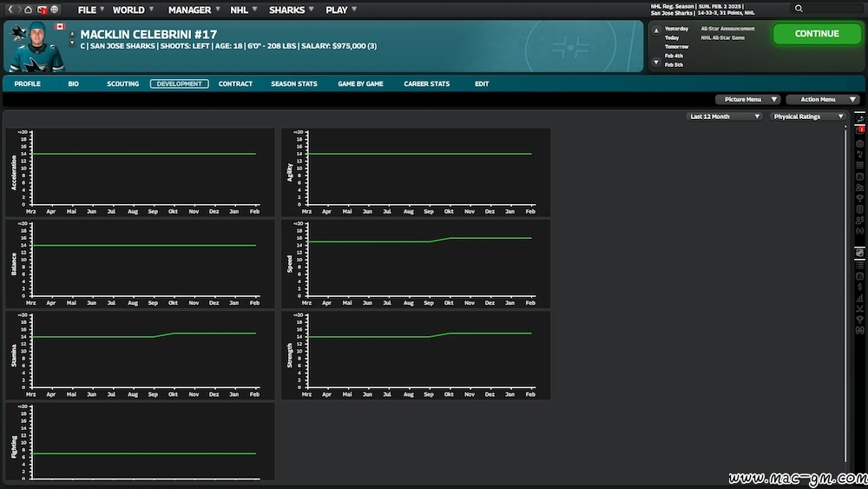The height and width of the screenshot is (489, 868).
Task: Click the NHL All-Star Game calendar entry
Action: (722, 37)
